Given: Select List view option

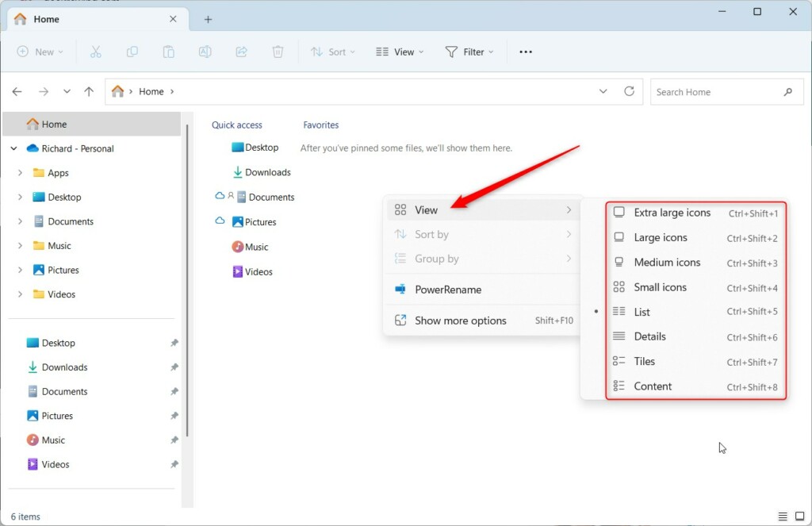Looking at the screenshot, I should pos(695,312).
